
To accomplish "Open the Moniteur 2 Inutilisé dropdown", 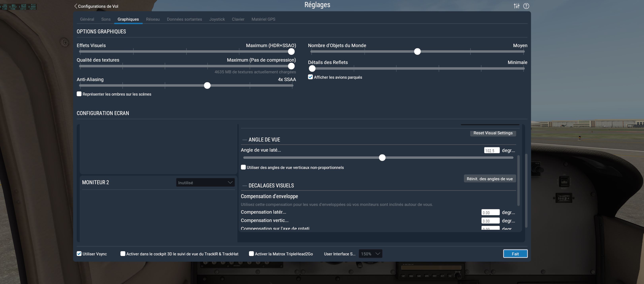I will 205,182.
